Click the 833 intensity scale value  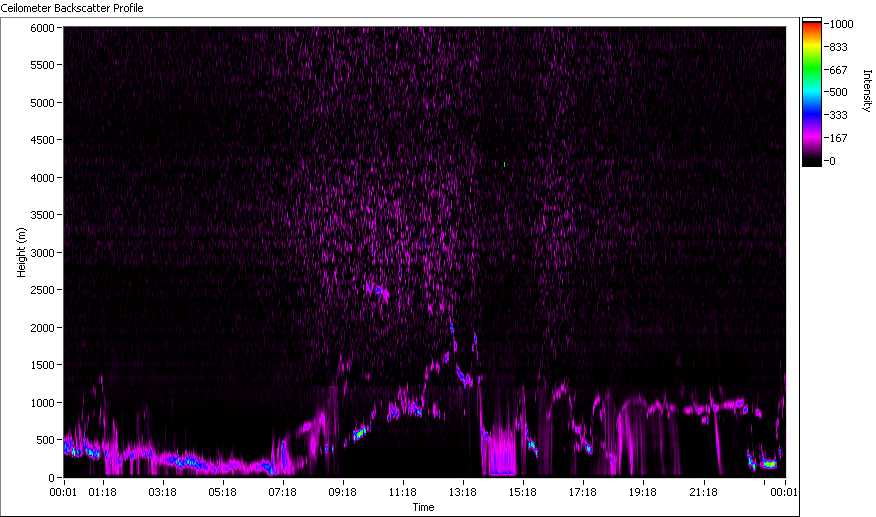pyautogui.click(x=839, y=47)
